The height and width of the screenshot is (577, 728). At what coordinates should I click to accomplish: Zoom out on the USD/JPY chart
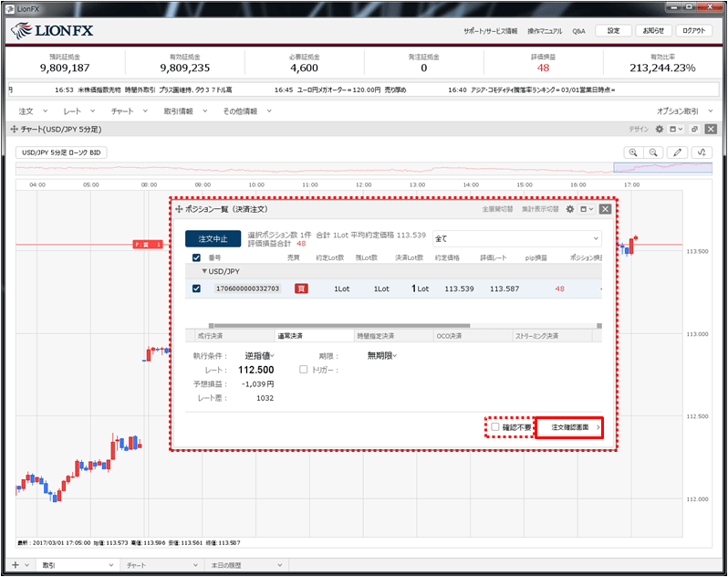pos(653,152)
